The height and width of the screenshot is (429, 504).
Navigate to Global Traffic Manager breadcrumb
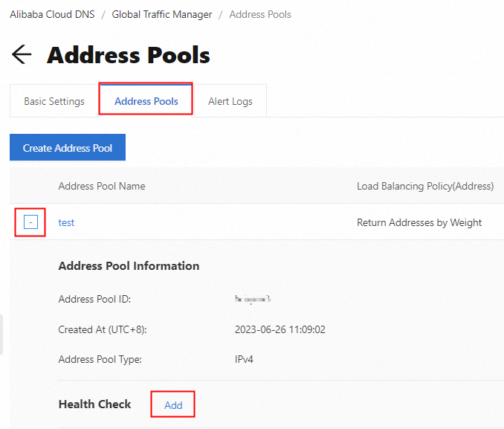(x=161, y=14)
